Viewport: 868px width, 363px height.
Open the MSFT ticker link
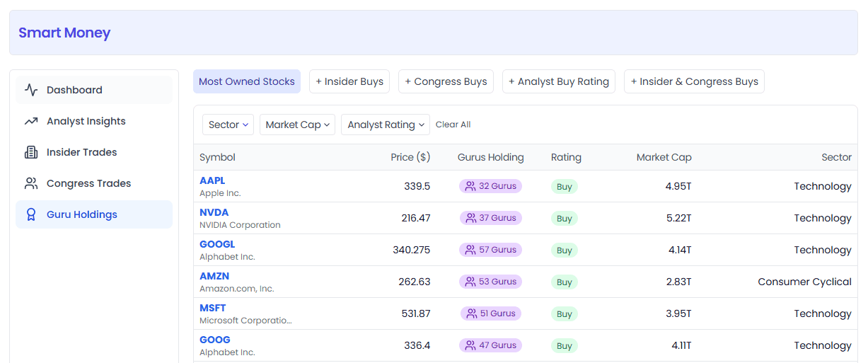[x=213, y=308]
